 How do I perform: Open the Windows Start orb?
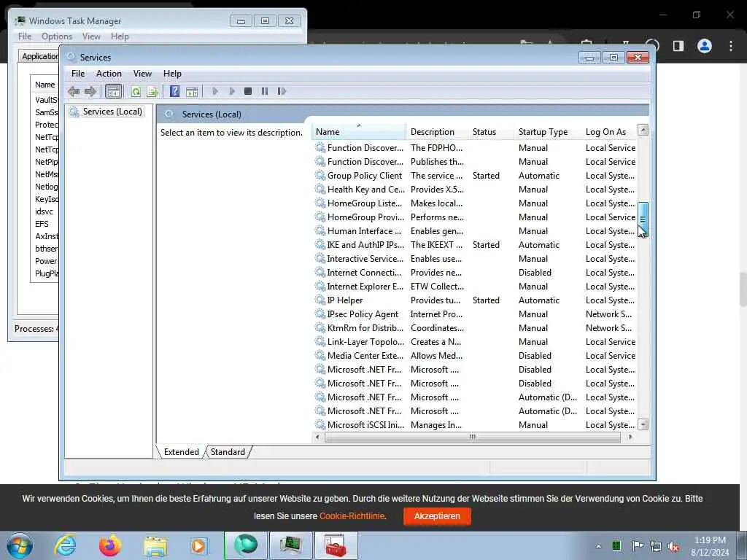click(20, 545)
